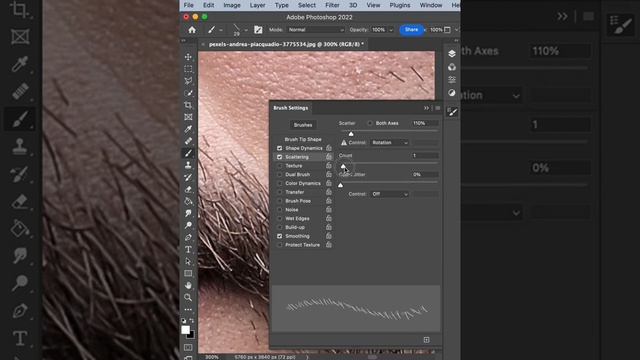Select the Clone Stamp tool
Image resolution: width=640 pixels, height=360 pixels.
(188, 165)
